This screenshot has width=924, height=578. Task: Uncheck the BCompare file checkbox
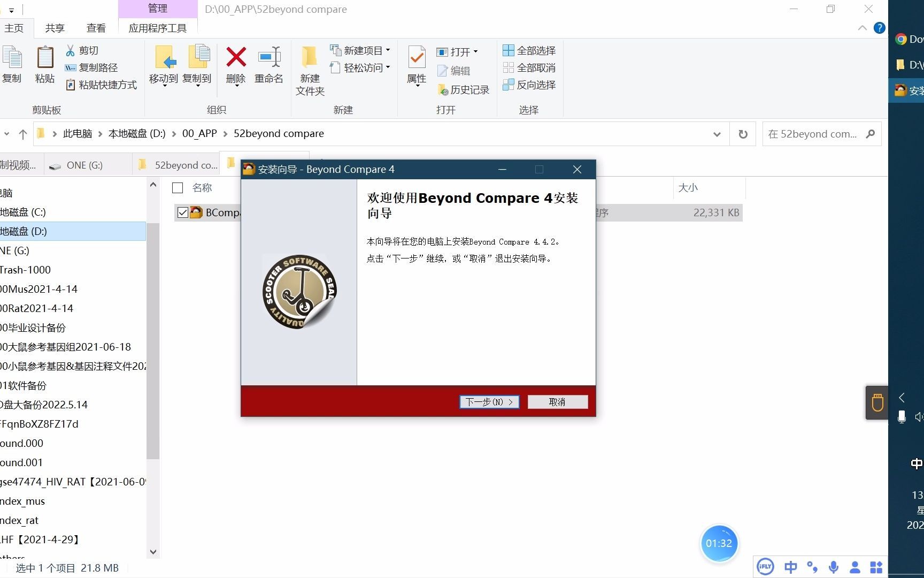pyautogui.click(x=183, y=212)
